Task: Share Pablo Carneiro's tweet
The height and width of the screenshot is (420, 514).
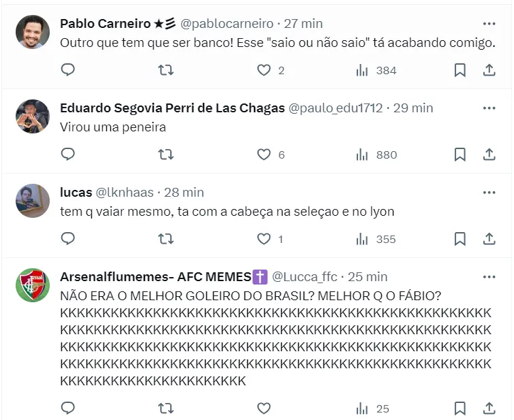Action: tap(489, 70)
